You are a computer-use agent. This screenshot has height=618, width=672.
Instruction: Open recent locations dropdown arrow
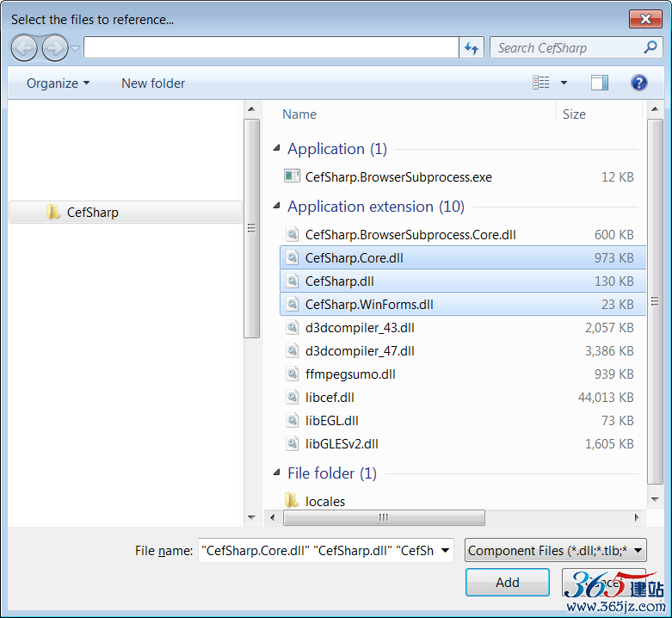(76, 48)
